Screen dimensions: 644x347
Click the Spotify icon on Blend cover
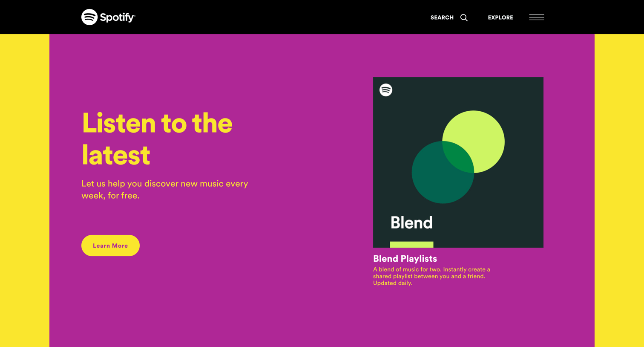coord(386,90)
